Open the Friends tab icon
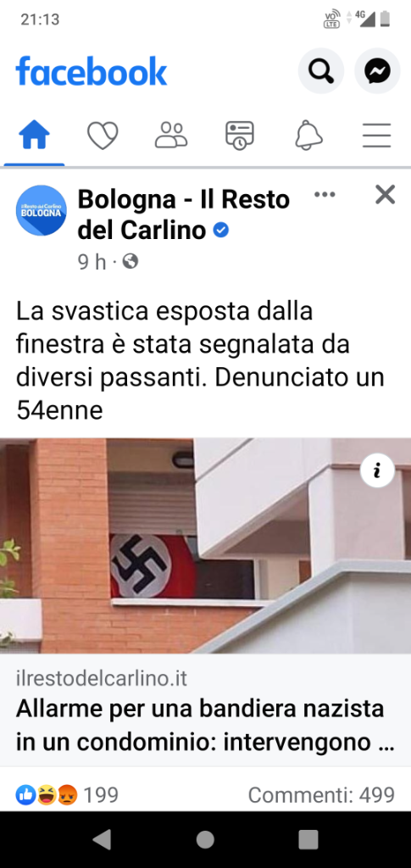 coord(171,135)
